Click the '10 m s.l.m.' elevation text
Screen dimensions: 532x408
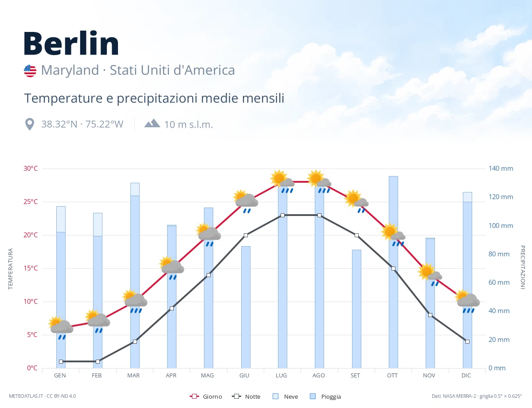point(188,125)
